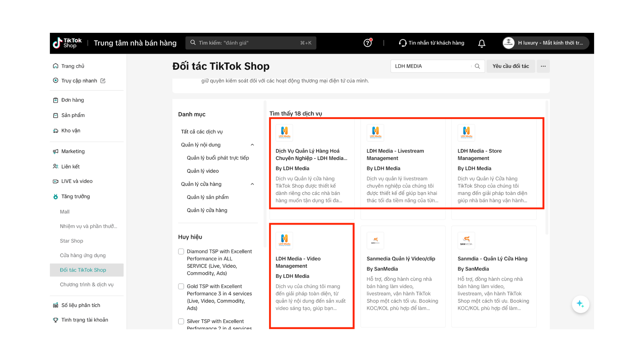Click the search magnifier in partner search box
The image size is (644, 362).
coord(477,66)
